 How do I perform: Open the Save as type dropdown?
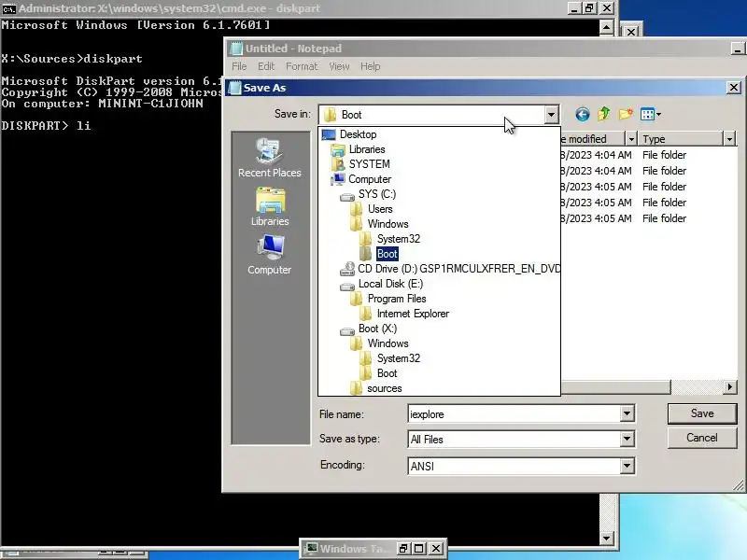[627, 439]
